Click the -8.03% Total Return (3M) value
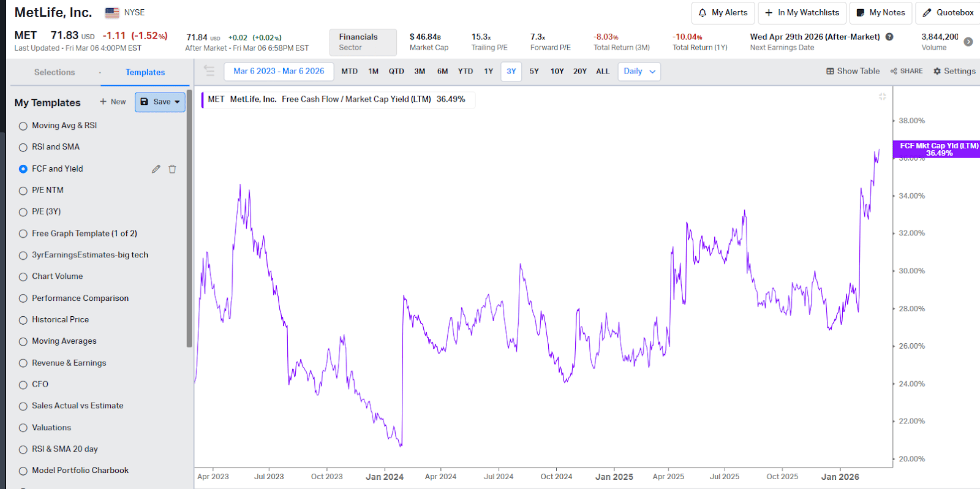This screenshot has height=489, width=980. point(606,37)
